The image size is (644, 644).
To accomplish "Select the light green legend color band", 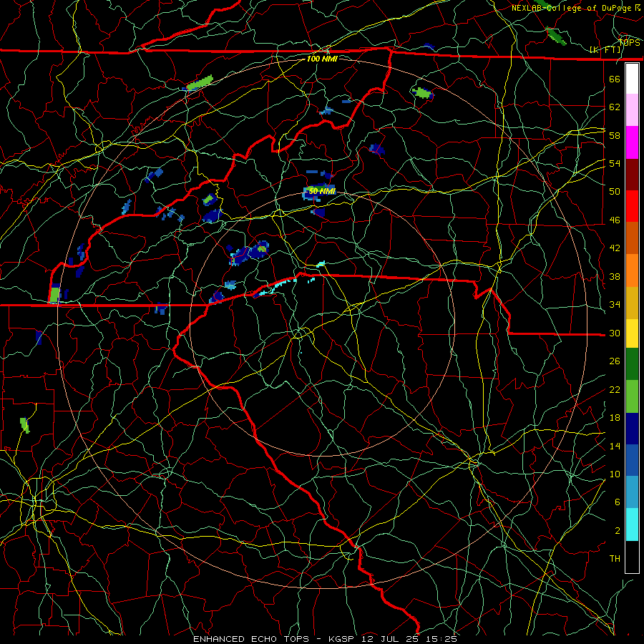I will point(632,396).
